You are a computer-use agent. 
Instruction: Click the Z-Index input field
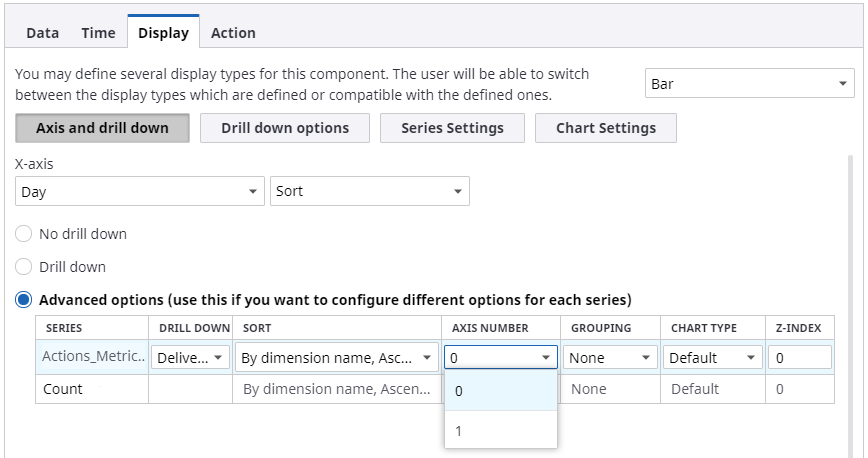point(800,357)
